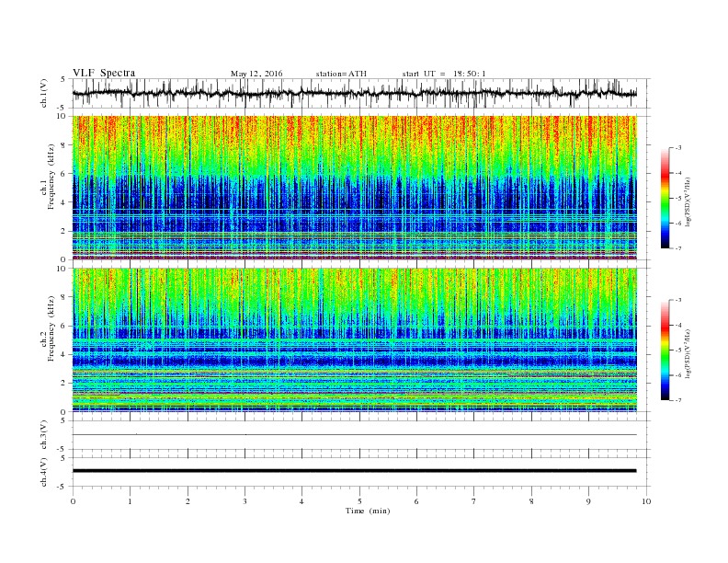Click the 'station=ATH' header text
Image resolution: width=728 pixels, height=563 pixels.
point(341,74)
